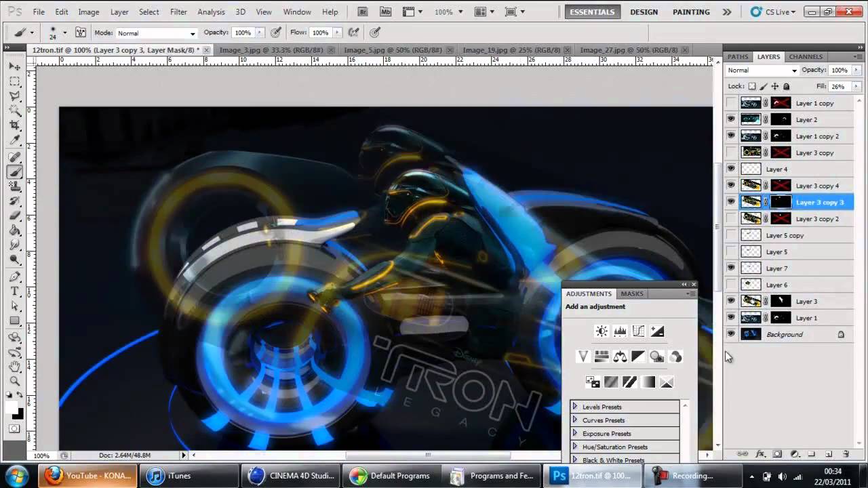Open layer Fill value arrow
The width and height of the screenshot is (868, 488).
(856, 87)
